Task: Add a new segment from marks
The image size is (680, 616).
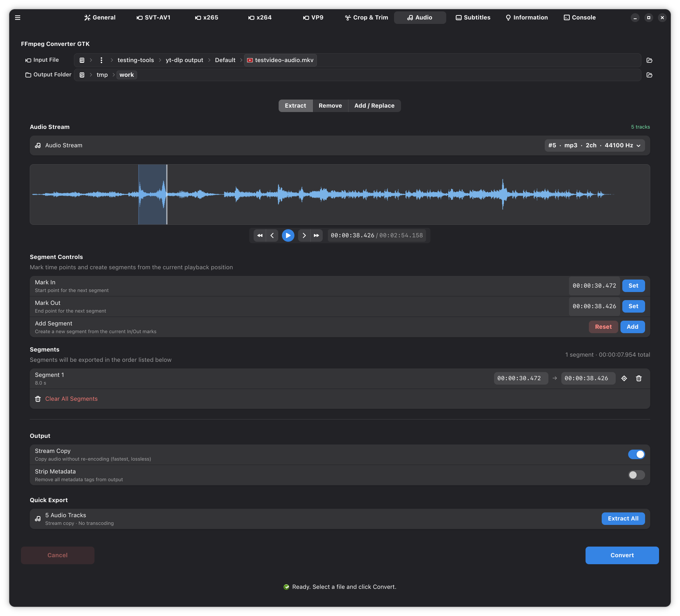Action: pos(633,327)
